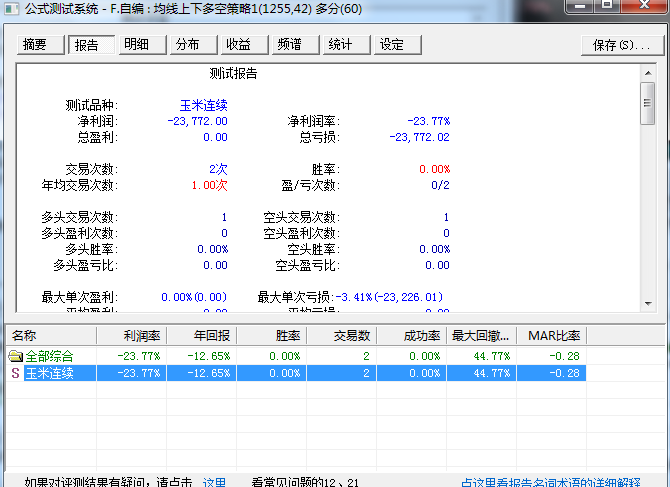670x487 pixels.
Task: Open the 设定 tab
Action: (392, 45)
